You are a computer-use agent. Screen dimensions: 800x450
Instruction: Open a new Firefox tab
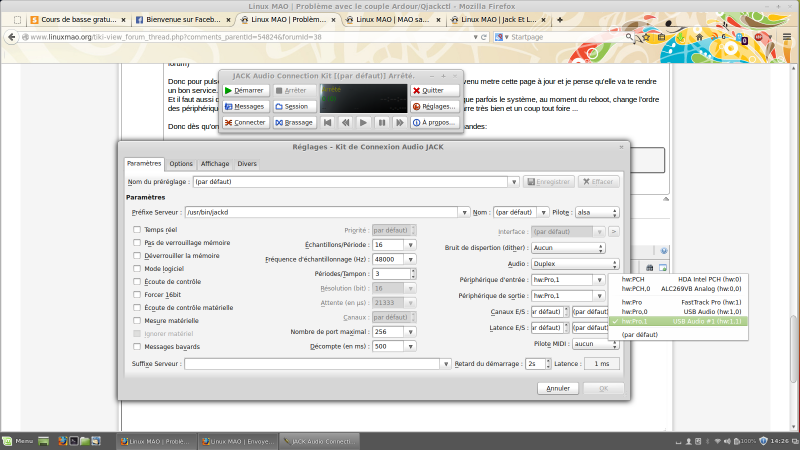[x=560, y=19]
